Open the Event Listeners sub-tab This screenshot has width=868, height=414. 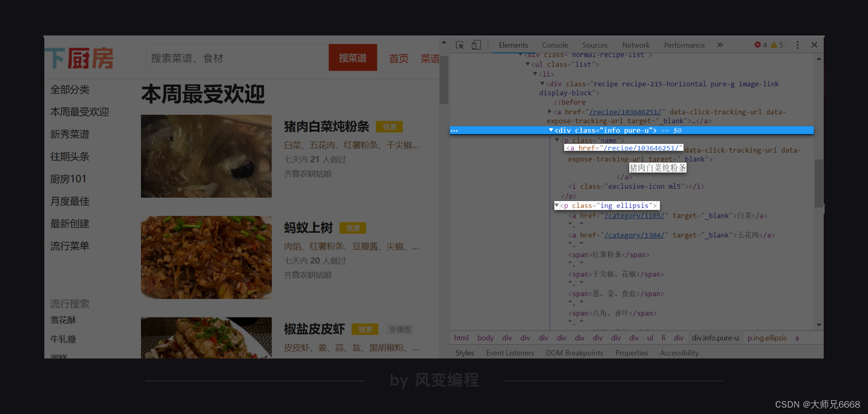[510, 353]
